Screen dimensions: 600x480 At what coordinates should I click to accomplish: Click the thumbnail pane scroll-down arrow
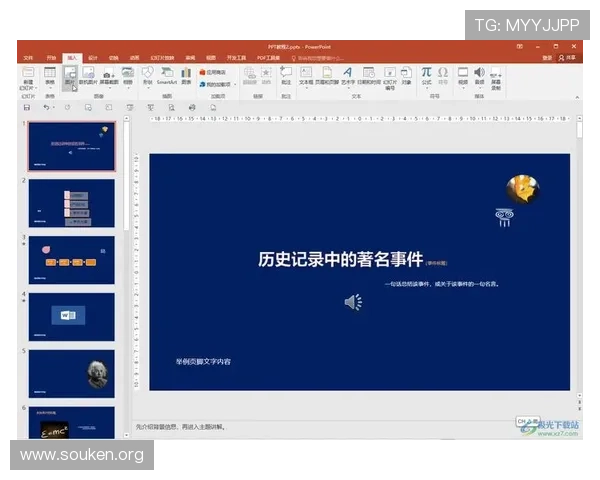click(127, 435)
